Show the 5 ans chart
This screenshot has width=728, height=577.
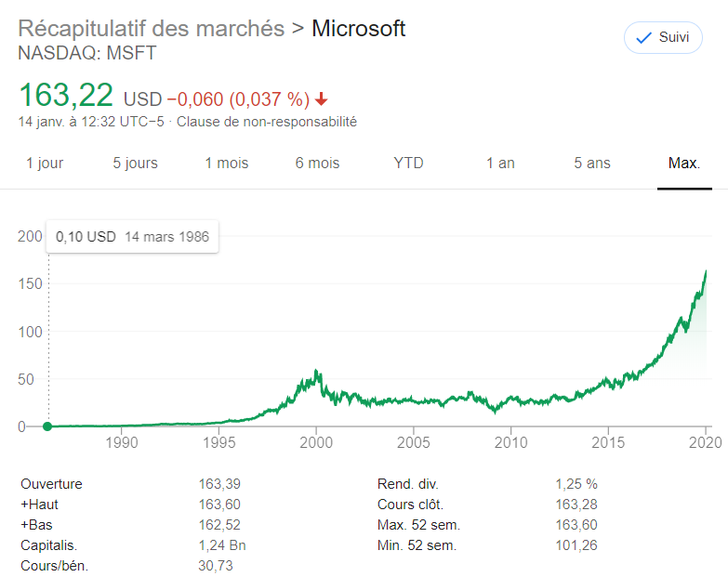(592, 164)
